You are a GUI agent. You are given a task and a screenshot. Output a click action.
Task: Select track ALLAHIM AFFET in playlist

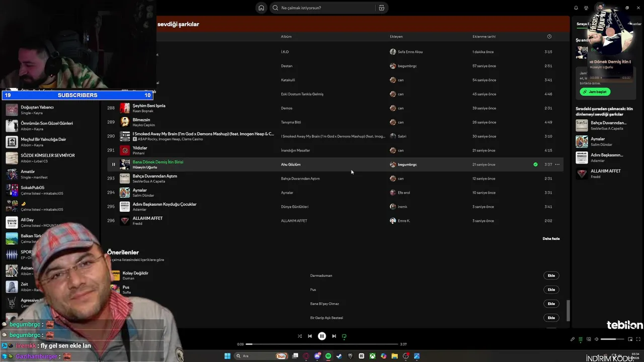pyautogui.click(x=147, y=218)
